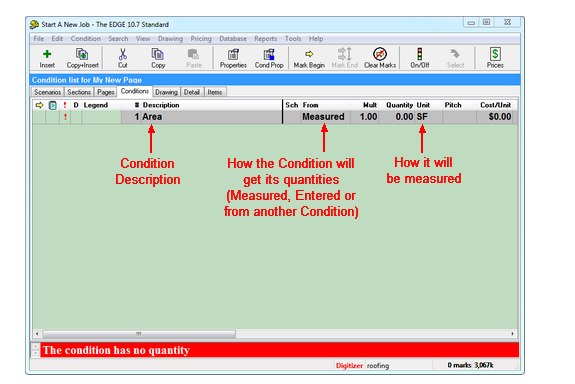
Task: Open the Pricing menu
Action: point(201,39)
